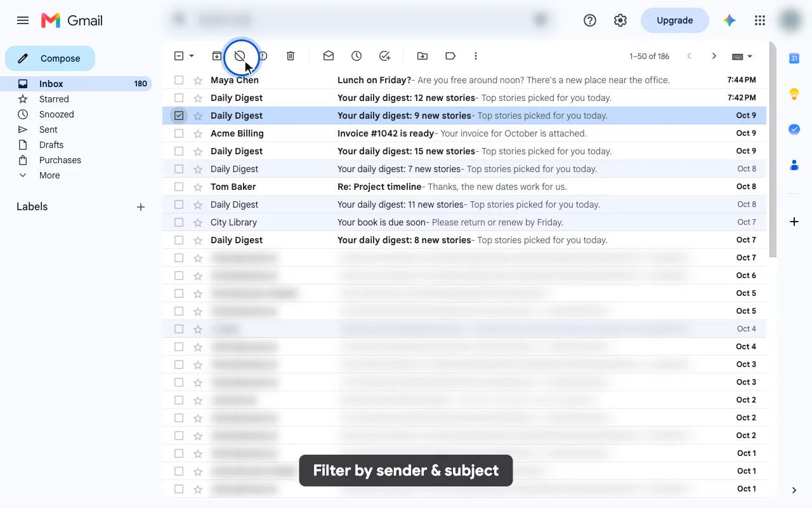812x508 pixels.
Task: Open the Re: Project timeline email
Action: click(x=464, y=187)
